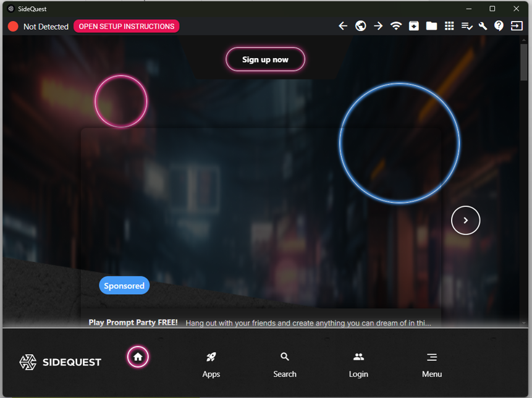Click the 'Hang out with your friends' description
This screenshot has height=398, width=532.
point(308,323)
